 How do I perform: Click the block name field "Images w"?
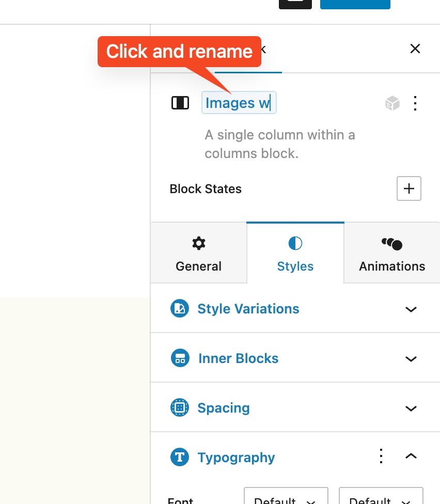pos(239,103)
